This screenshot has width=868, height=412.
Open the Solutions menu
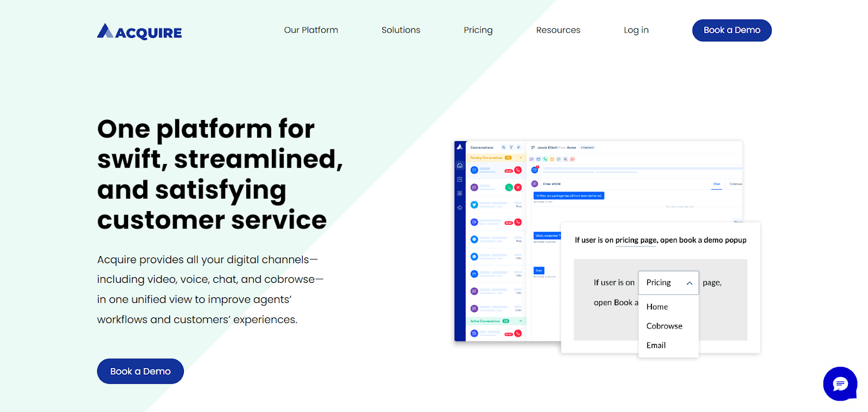401,30
